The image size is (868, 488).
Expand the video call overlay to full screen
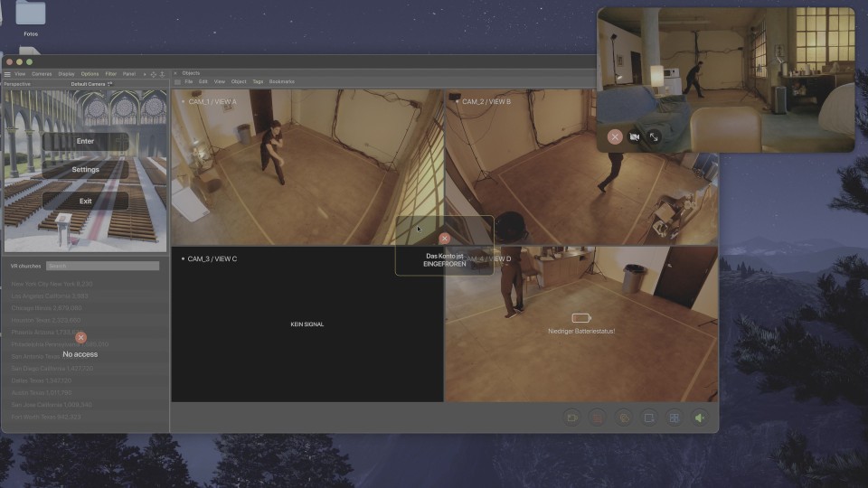pyautogui.click(x=654, y=136)
